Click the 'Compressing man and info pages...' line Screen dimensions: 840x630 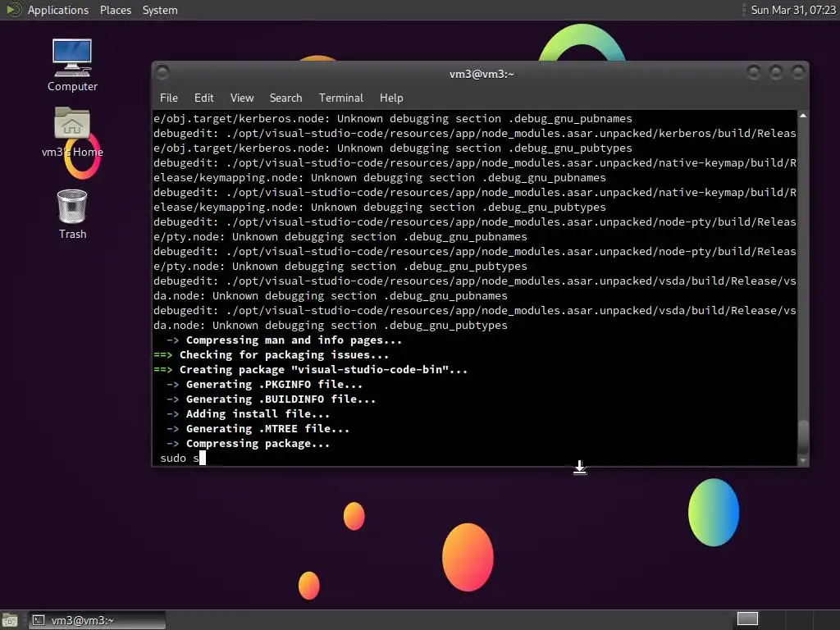click(x=284, y=340)
